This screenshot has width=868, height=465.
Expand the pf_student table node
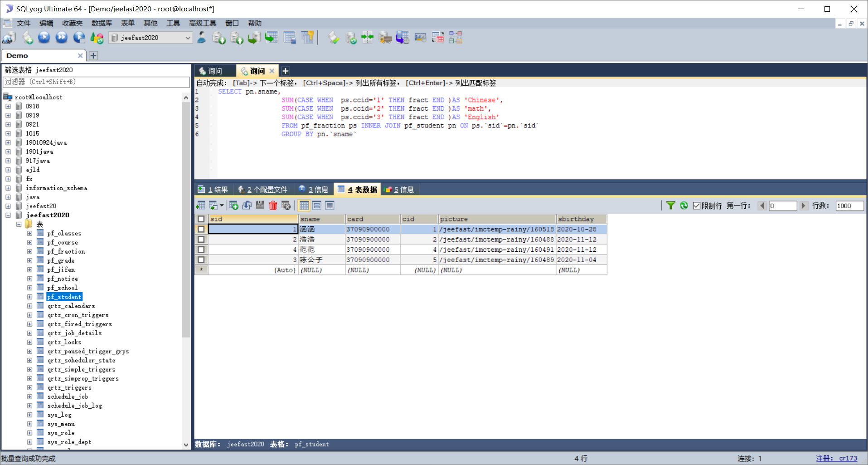tap(29, 297)
